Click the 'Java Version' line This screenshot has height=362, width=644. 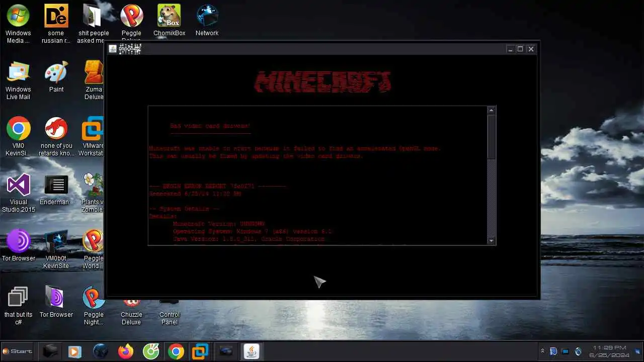coord(249,239)
